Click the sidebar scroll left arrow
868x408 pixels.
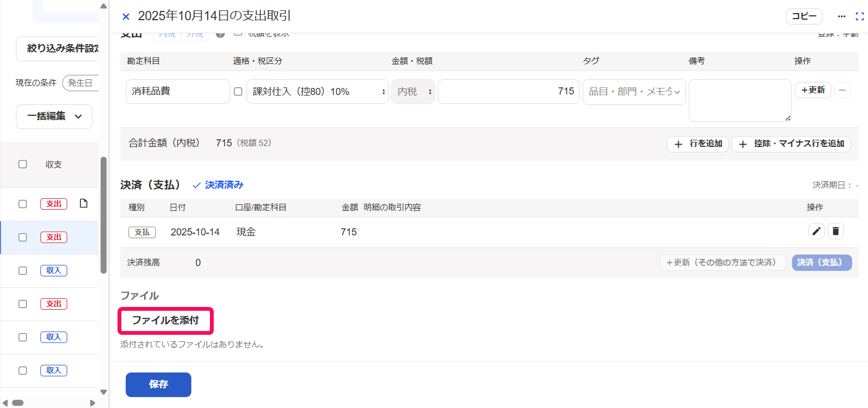pos(5,403)
